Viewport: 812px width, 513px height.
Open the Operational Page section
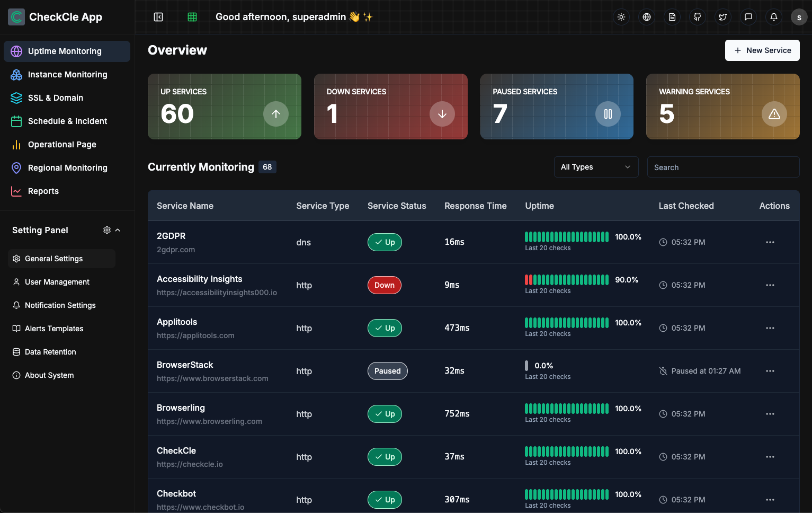pos(62,144)
